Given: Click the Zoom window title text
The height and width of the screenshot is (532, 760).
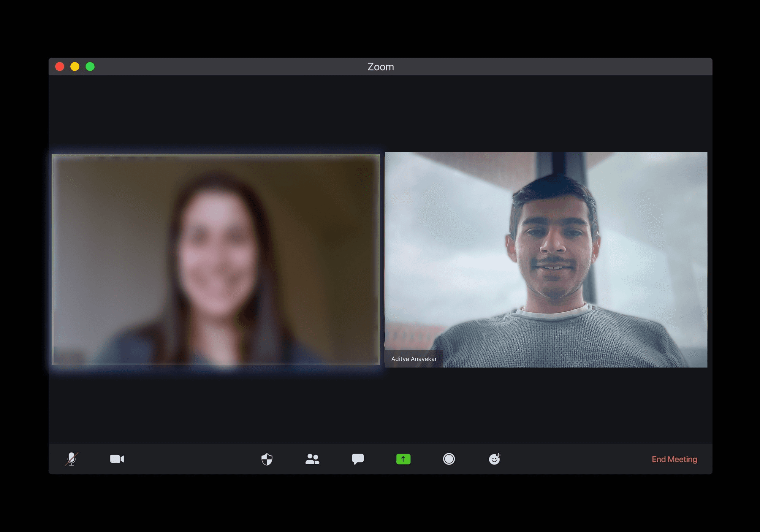Looking at the screenshot, I should coord(380,66).
